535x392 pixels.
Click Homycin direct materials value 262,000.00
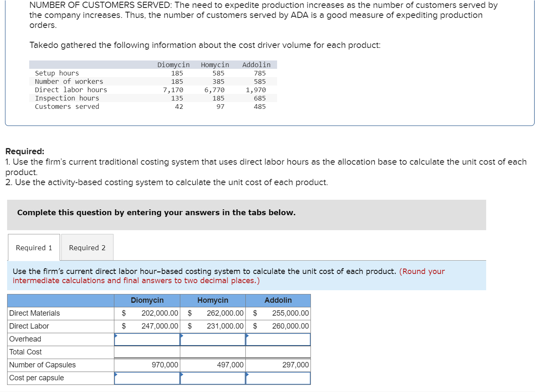point(225,313)
